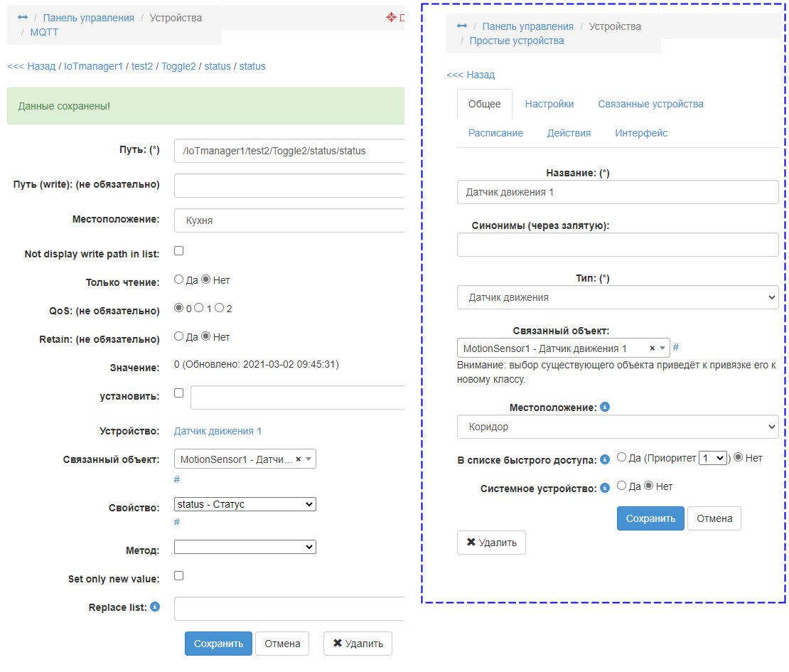789x672 pixels.
Task: Open the Расписание tab
Action: (x=495, y=134)
